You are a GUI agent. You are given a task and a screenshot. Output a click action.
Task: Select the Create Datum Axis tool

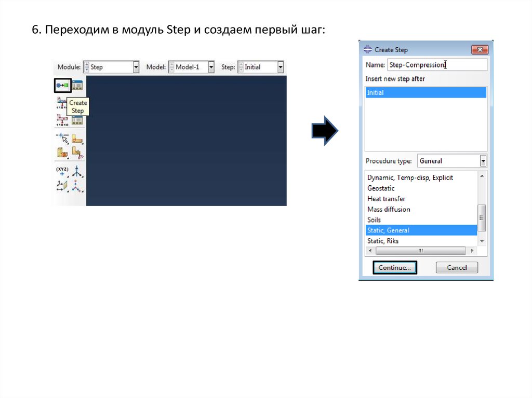tap(77, 171)
